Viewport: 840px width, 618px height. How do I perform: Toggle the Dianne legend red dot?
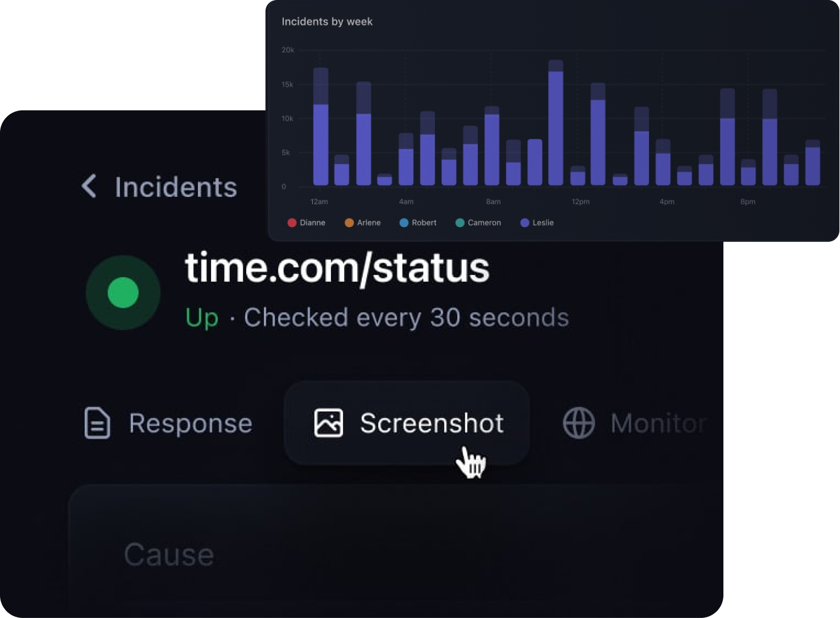pyautogui.click(x=292, y=223)
